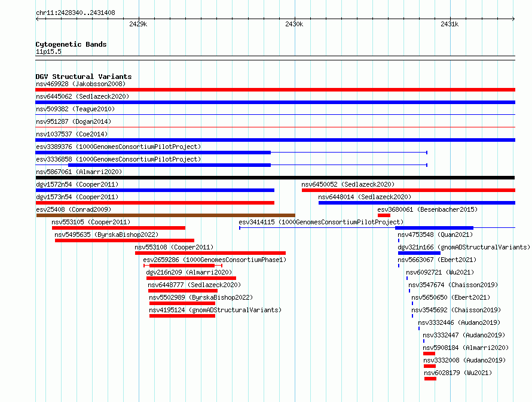Image resolution: width=532 pixels, height=402 pixels.
Task: Click nsv951287 (Dogan2014) label
Action: point(74,121)
